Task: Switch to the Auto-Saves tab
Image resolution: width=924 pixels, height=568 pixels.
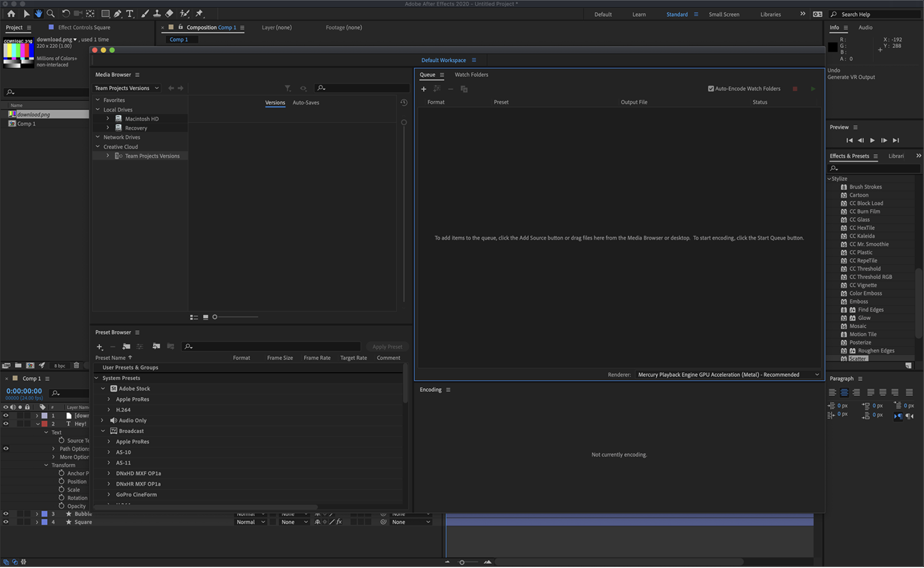Action: 306,102
